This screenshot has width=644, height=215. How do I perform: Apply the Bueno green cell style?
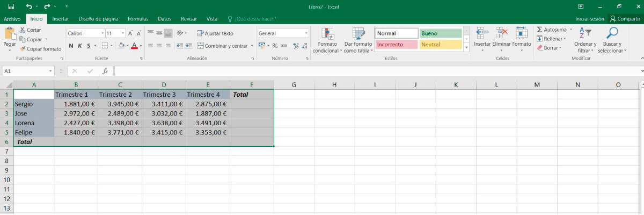tap(440, 33)
